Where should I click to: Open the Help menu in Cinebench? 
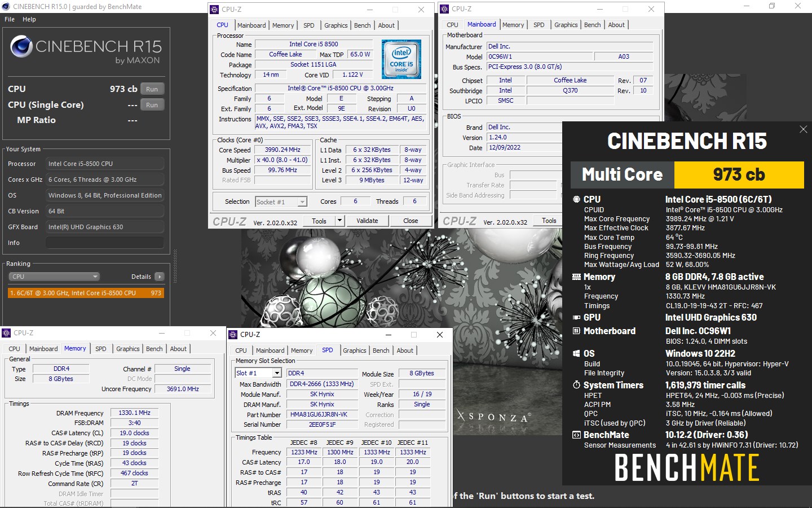29,19
